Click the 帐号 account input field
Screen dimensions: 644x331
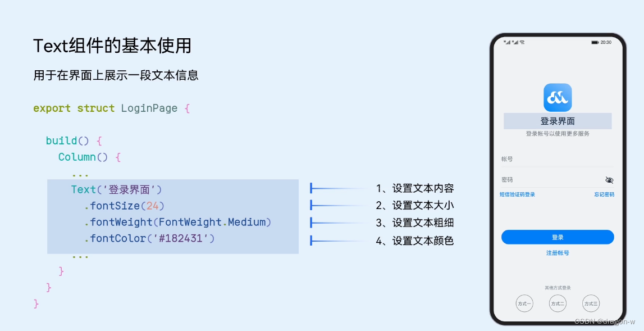pos(558,159)
